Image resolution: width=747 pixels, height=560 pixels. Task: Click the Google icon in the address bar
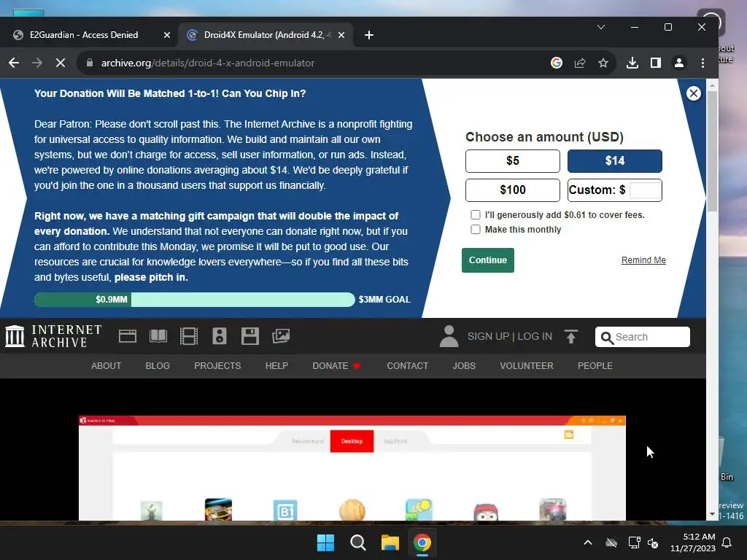click(557, 63)
